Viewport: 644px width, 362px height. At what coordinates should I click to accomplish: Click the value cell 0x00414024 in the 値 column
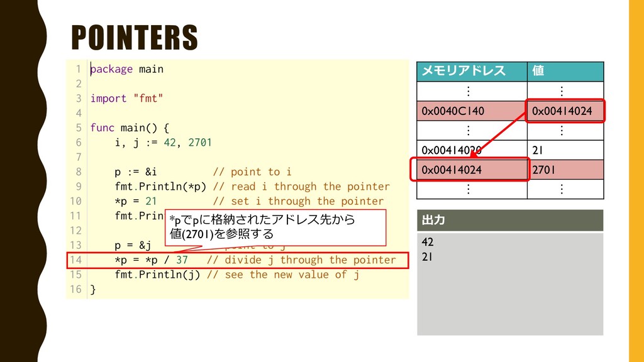click(565, 111)
